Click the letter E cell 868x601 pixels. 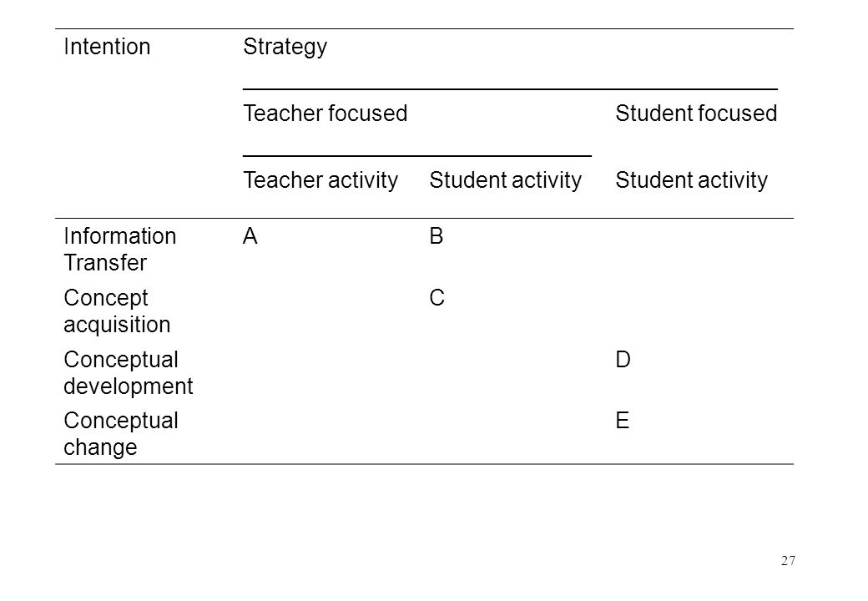pos(623,421)
